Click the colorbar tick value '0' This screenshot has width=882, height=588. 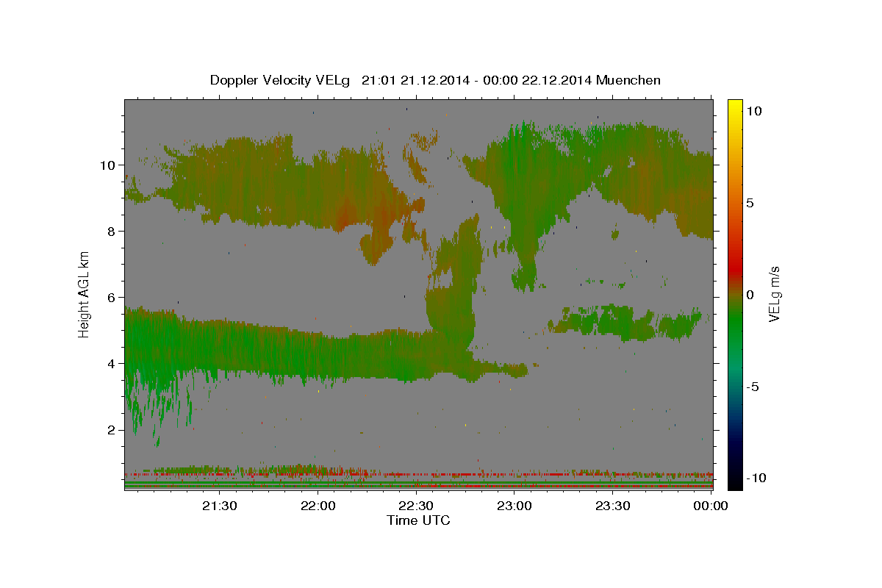pos(751,295)
